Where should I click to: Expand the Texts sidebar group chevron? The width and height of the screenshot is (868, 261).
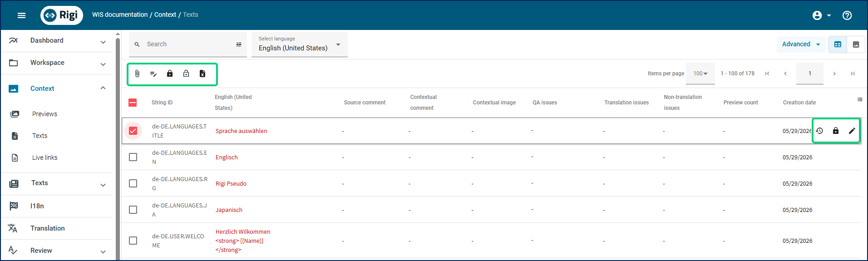[x=103, y=185]
